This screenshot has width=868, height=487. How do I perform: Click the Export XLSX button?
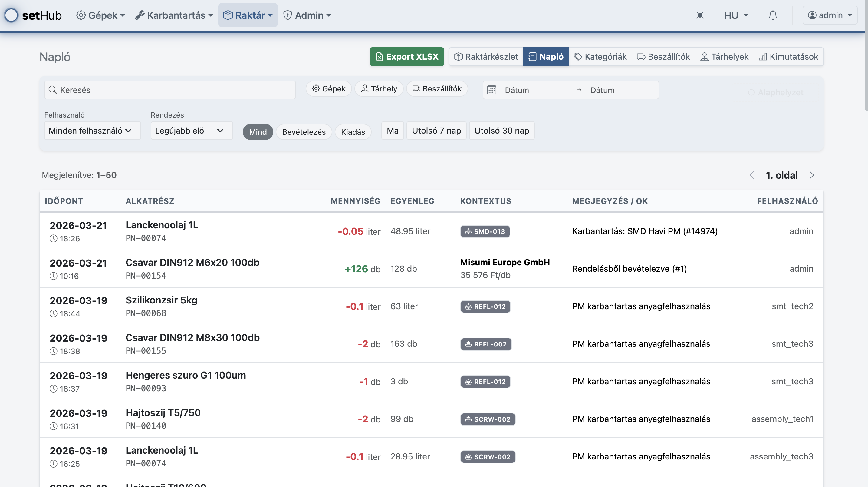pyautogui.click(x=406, y=57)
